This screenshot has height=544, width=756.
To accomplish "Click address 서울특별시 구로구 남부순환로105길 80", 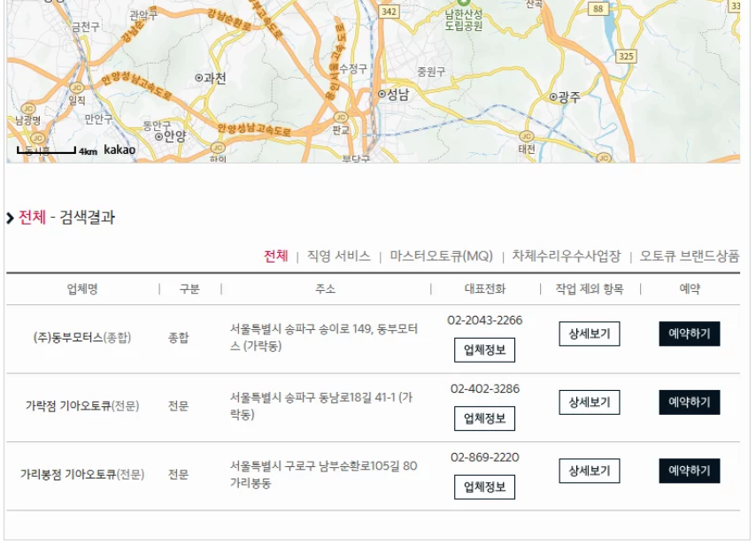I will click(x=323, y=474).
